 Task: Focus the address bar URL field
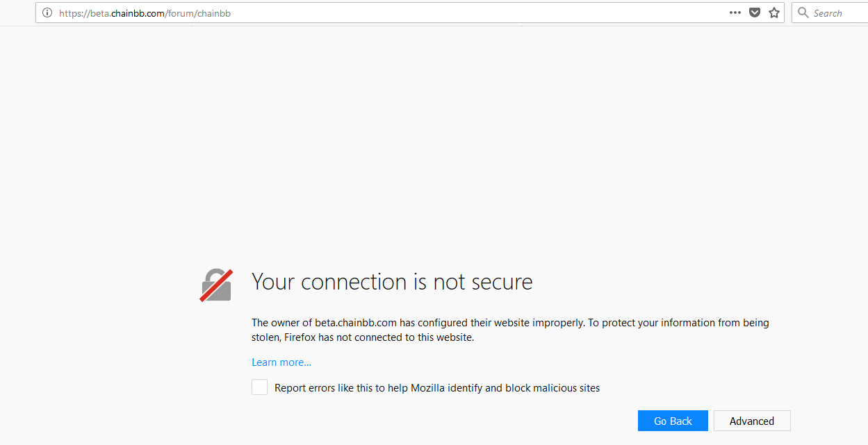click(389, 12)
